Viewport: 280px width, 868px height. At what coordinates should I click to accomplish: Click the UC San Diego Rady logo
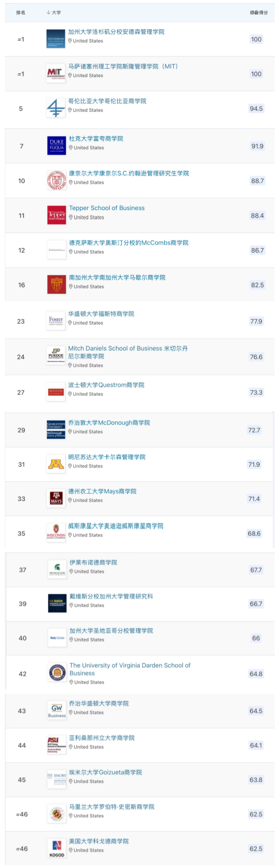point(57,638)
